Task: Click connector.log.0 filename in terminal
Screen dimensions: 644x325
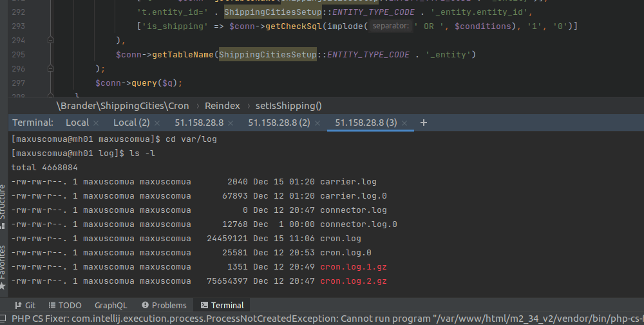Action: pyautogui.click(x=359, y=224)
